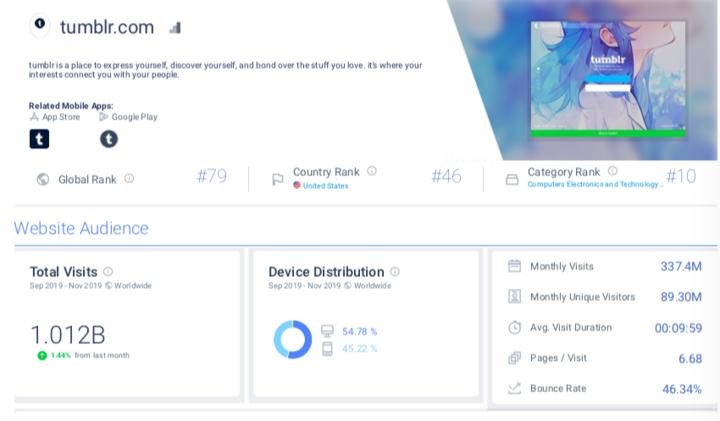This screenshot has height=421, width=720.
Task: Click the desktop device icon
Action: [327, 331]
